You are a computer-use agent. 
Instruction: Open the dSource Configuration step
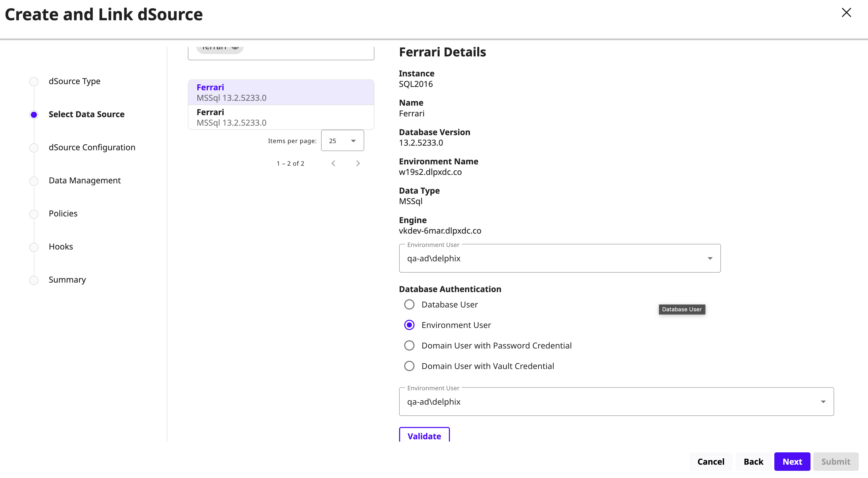coord(92,147)
